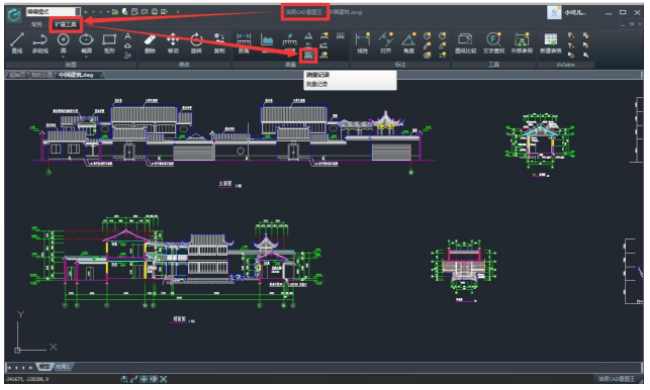Switch to the 常用 ribbon tab

pos(37,24)
